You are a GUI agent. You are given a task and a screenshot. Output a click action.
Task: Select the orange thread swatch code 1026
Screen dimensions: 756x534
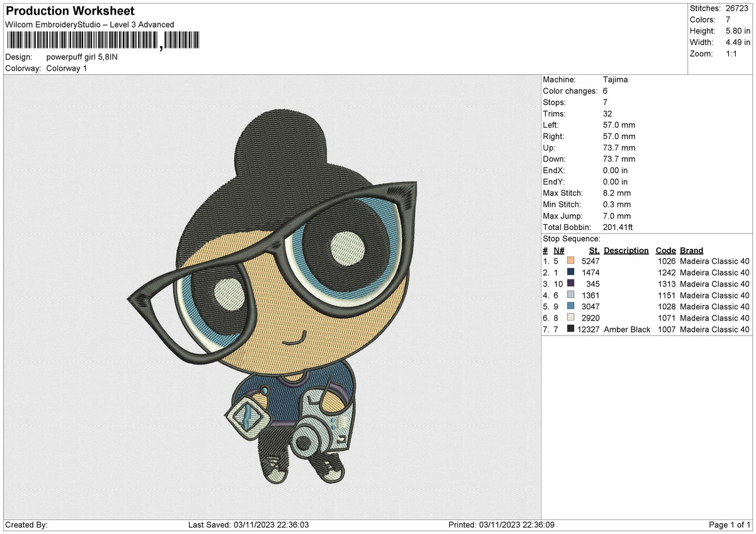571,260
